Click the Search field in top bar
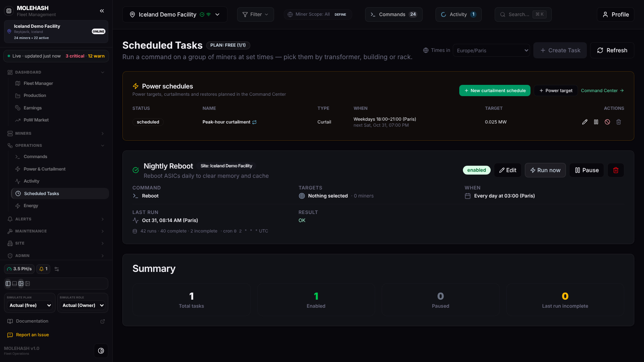Viewport: 644px width, 362px height. coord(523,14)
